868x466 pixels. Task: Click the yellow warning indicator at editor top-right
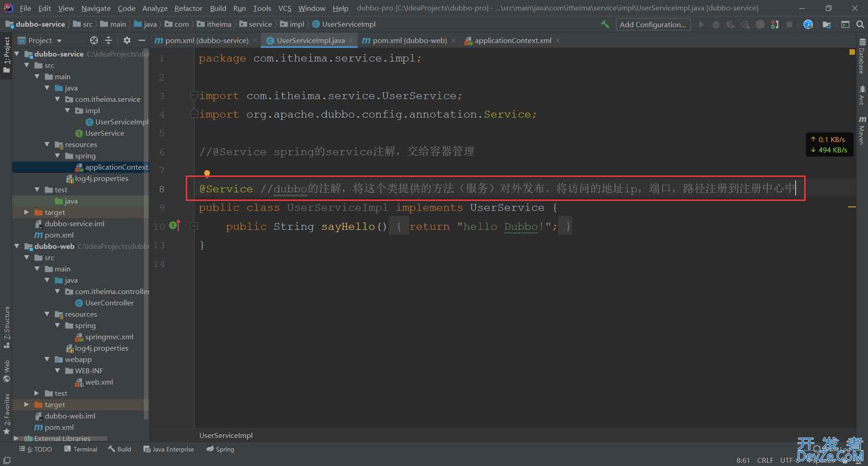(x=852, y=52)
